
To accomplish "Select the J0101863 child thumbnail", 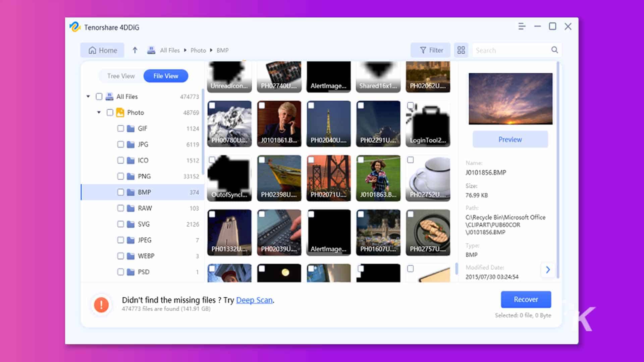I will coord(378,178).
